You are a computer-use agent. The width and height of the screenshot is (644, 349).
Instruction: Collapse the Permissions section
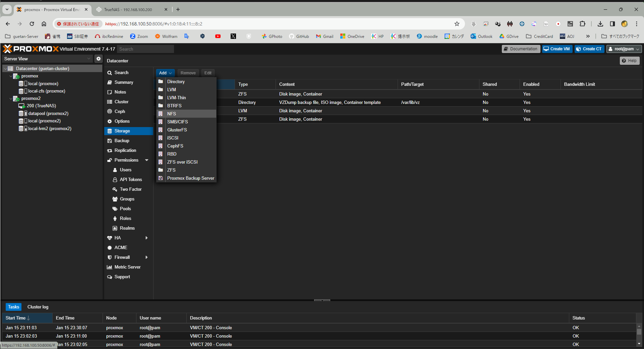pyautogui.click(x=147, y=160)
